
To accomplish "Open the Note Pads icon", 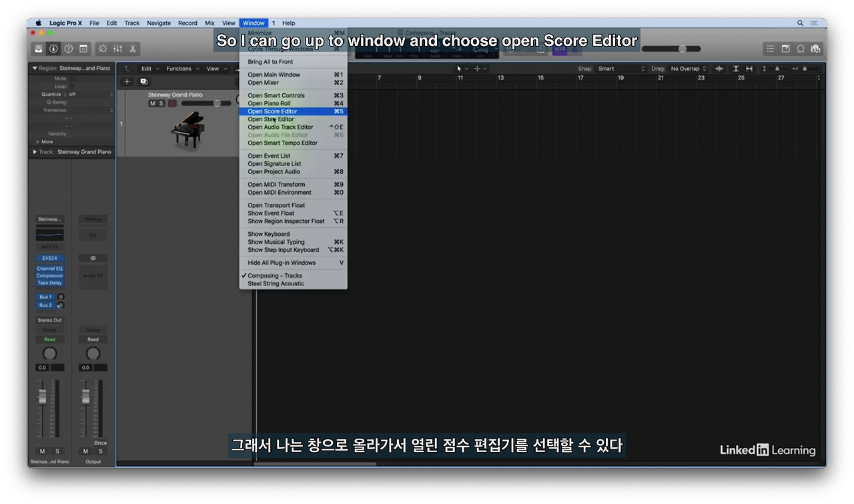I will coord(786,49).
